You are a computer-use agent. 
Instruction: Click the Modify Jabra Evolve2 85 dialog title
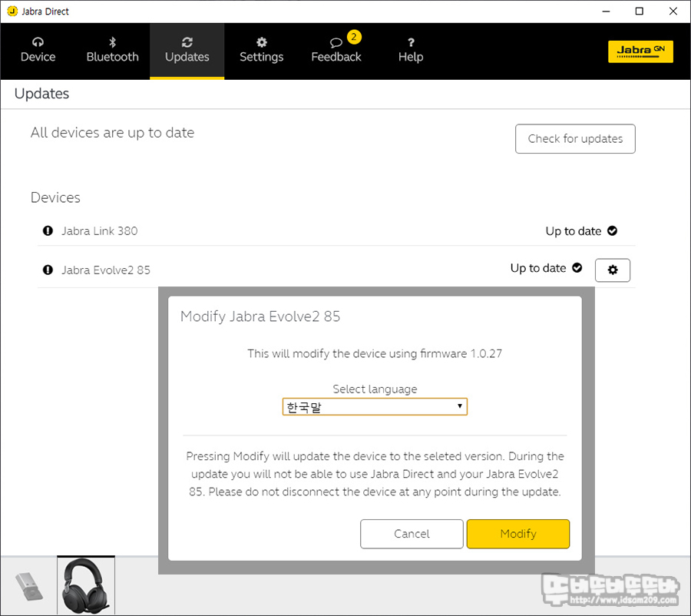260,316
